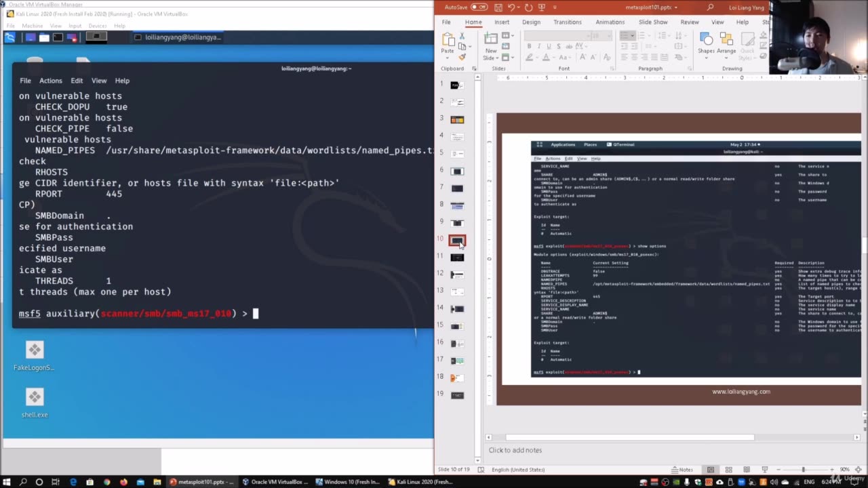Click the Format Painter brush icon
This screenshot has height=488, width=868.
click(462, 57)
